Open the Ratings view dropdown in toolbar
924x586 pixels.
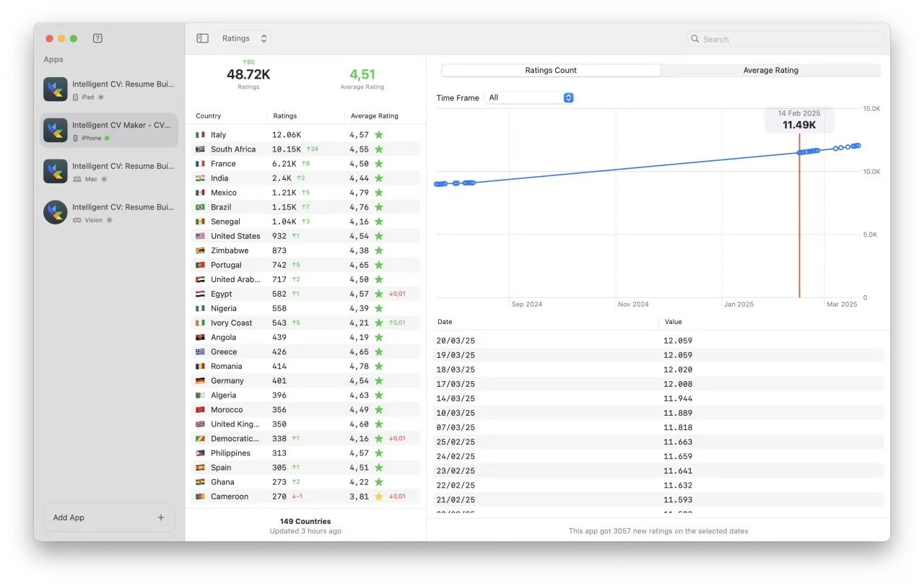tap(245, 38)
